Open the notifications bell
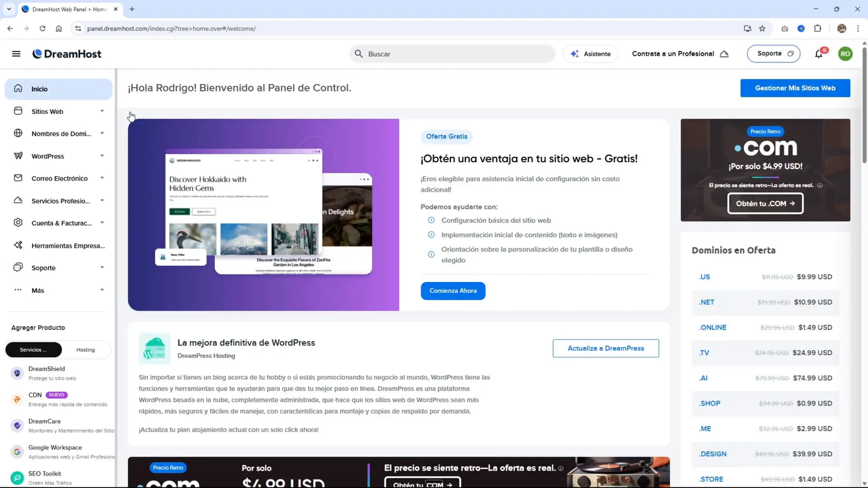 click(x=819, y=54)
